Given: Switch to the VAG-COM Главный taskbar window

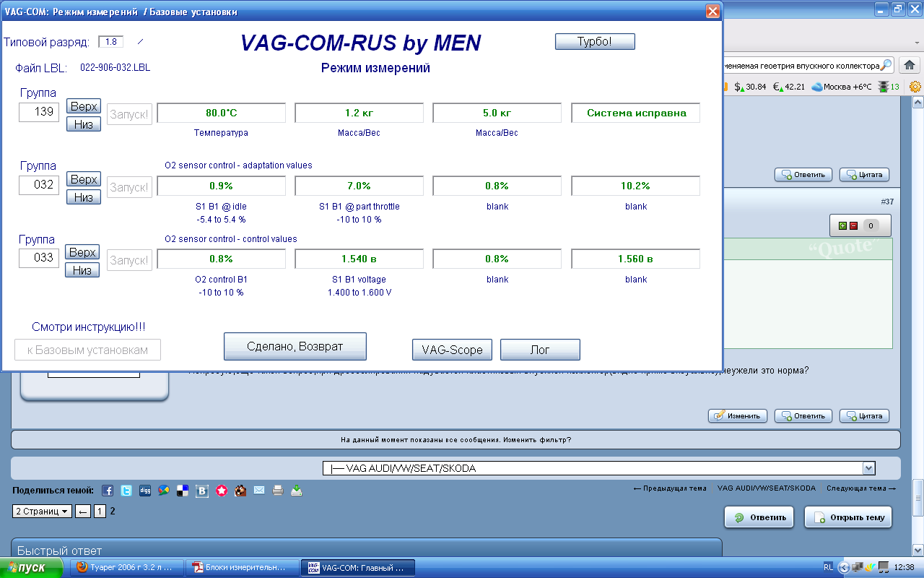Looking at the screenshot, I should click(x=359, y=567).
